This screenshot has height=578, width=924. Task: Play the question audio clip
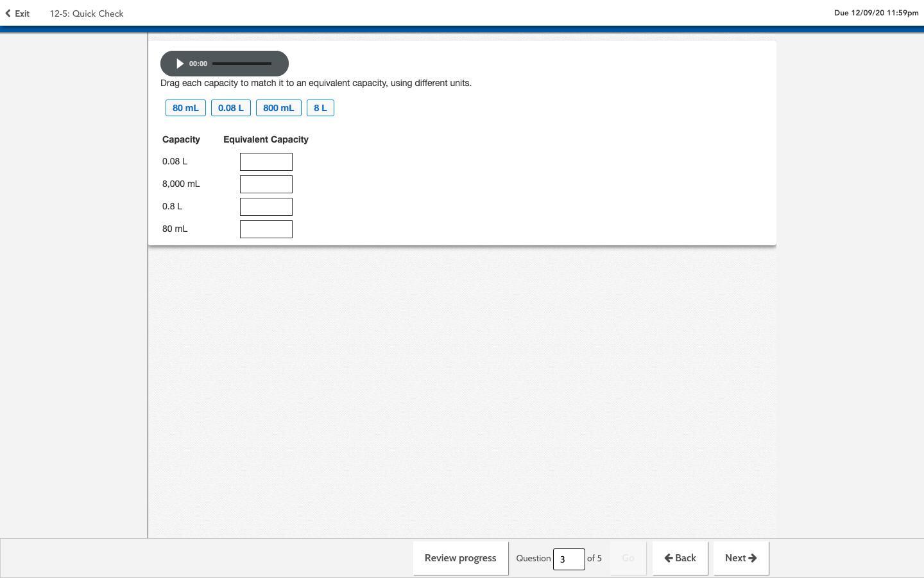coord(180,64)
